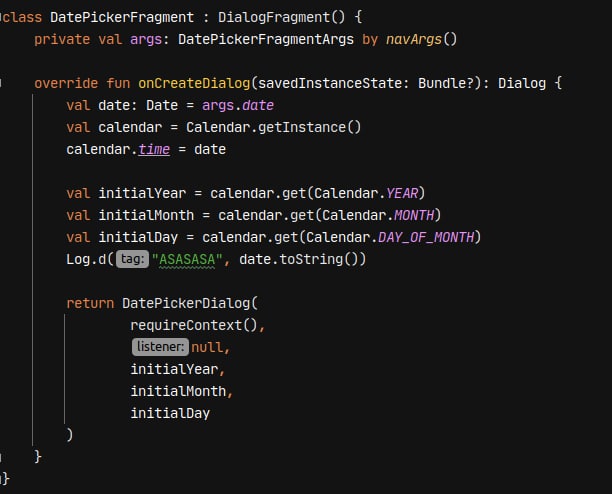
Task: Click the private keyword
Action: click(62, 39)
